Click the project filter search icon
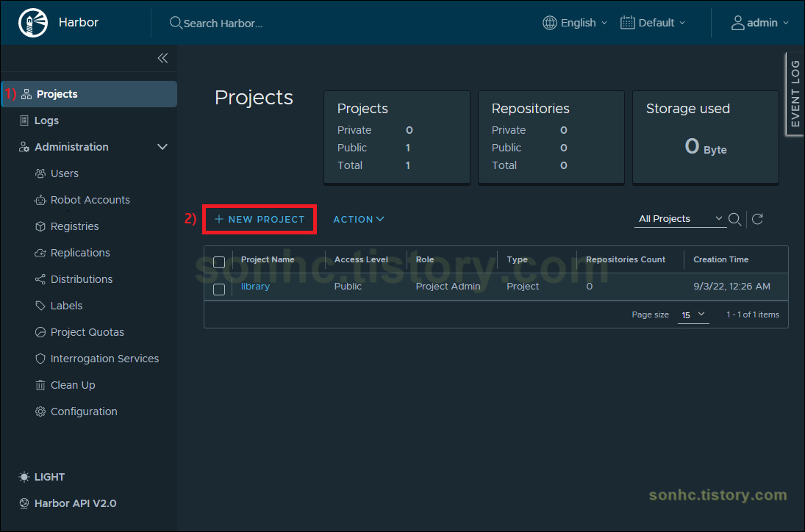The height and width of the screenshot is (532, 805). pos(734,219)
